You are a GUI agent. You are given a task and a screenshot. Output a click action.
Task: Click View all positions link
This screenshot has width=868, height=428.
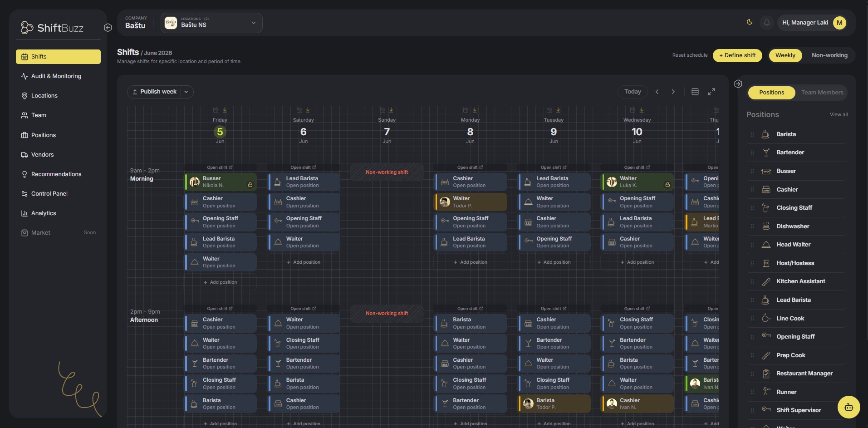[839, 114]
